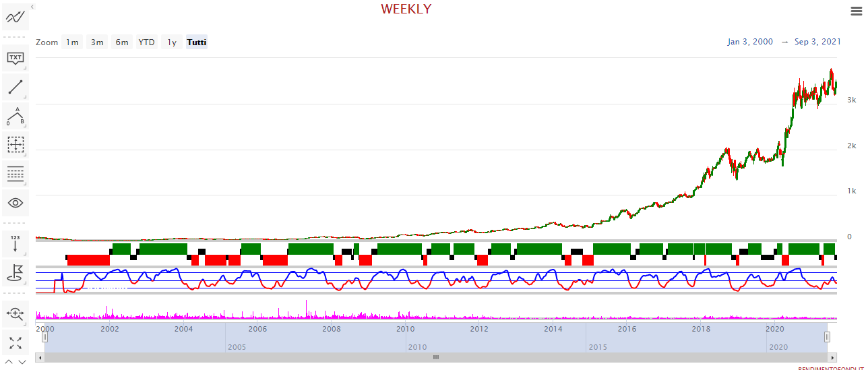Choose the A-B measure tool

pyautogui.click(x=15, y=116)
